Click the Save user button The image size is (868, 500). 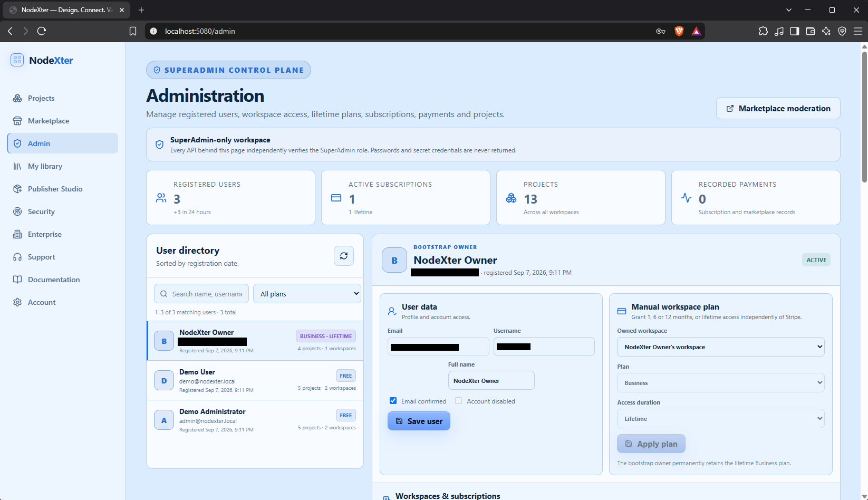[419, 421]
